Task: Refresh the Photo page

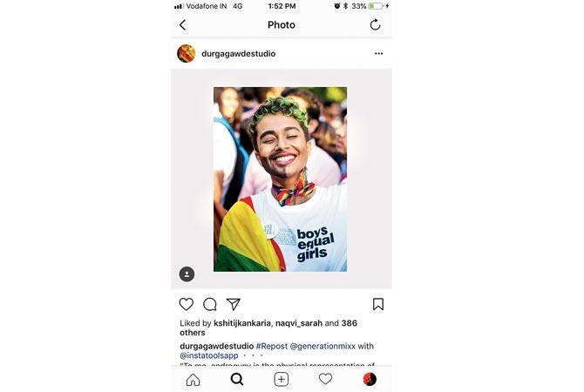Action: click(375, 24)
